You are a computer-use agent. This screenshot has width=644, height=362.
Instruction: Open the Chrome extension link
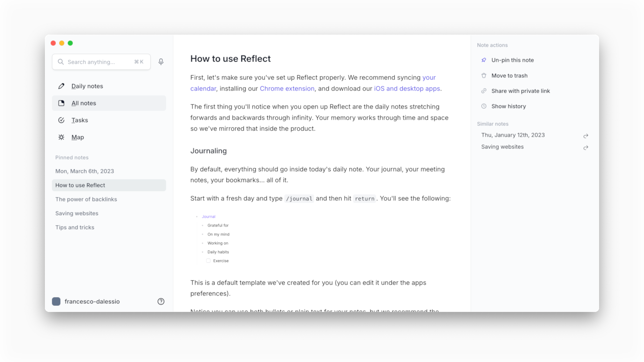[x=287, y=88]
